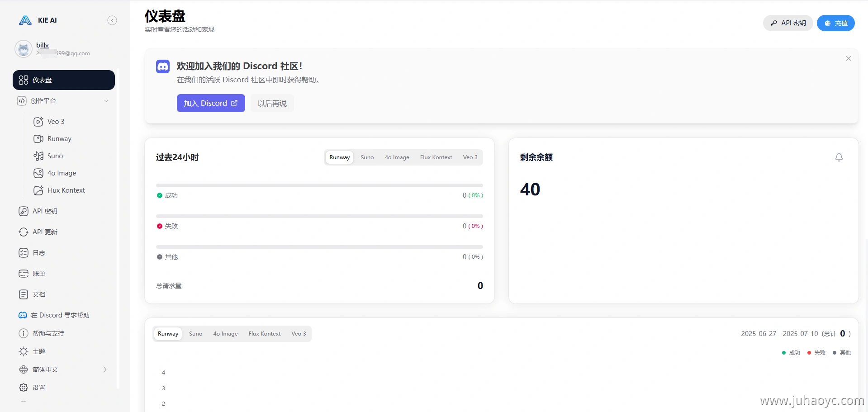Click the billy user avatar
Image resolution: width=868 pixels, height=412 pixels.
[x=24, y=49]
